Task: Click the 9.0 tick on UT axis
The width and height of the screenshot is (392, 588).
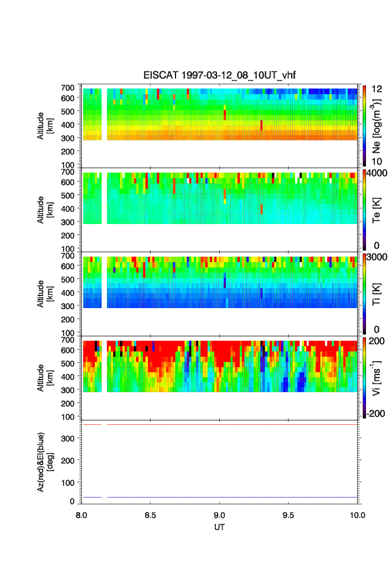Action: tap(219, 515)
